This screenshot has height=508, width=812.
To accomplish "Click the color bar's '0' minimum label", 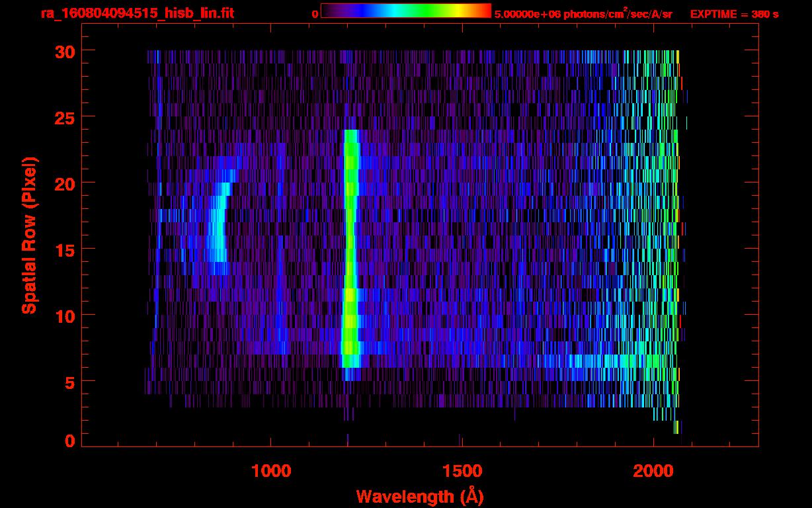I will [x=315, y=14].
